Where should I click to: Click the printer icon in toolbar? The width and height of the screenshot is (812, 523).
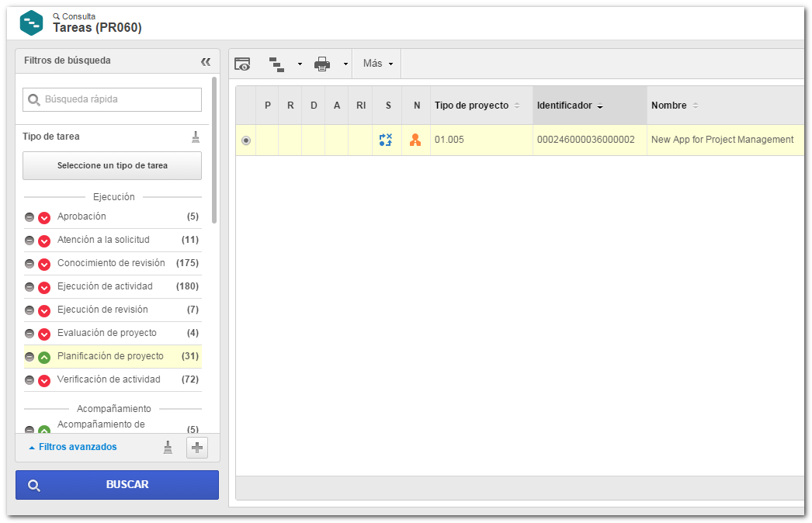point(322,64)
